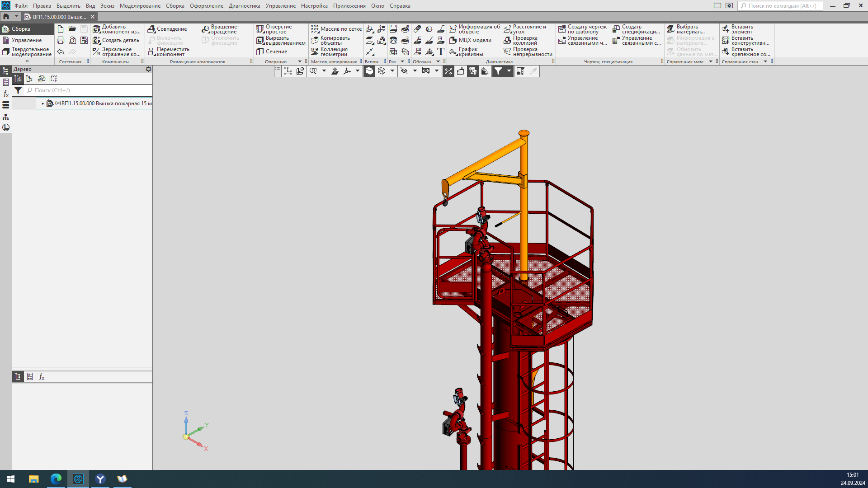This screenshot has height=488, width=868.
Task: Open МЦХ модели mass properties
Action: click(470, 40)
